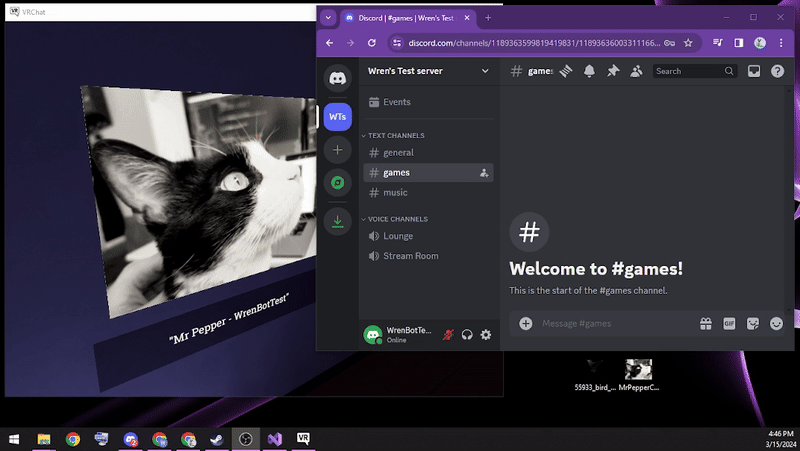Open Visual Studio from the taskbar

[274, 439]
